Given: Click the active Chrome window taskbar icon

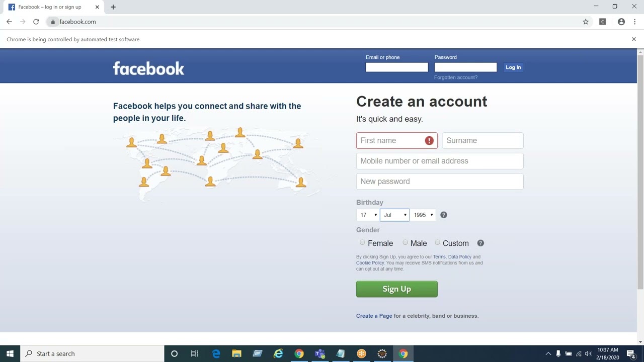Looking at the screenshot, I should pos(403,353).
